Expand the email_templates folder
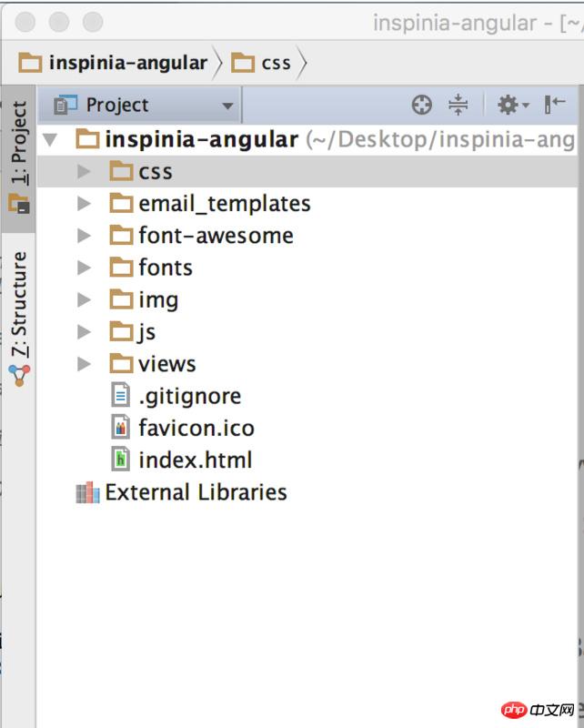584x728 pixels. point(84,203)
